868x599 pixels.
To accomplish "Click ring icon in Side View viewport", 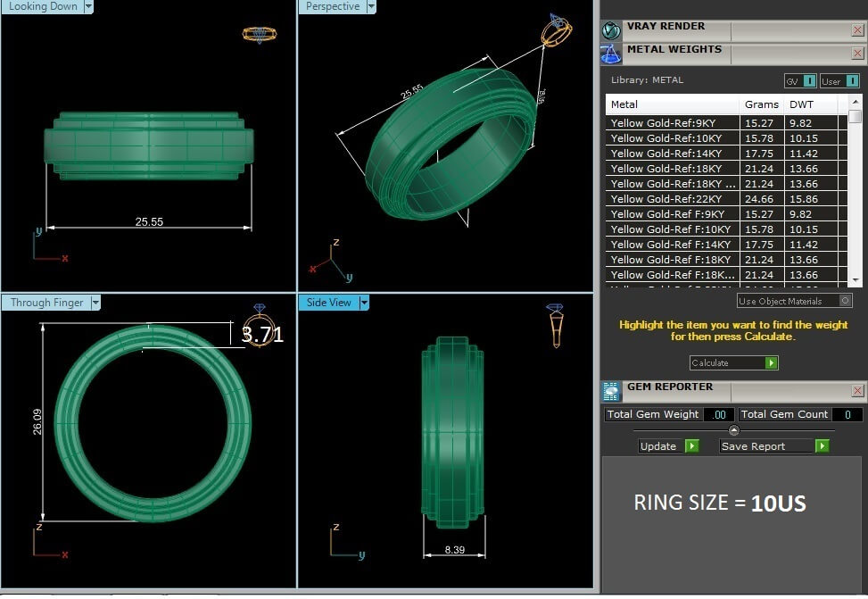I will click(554, 325).
